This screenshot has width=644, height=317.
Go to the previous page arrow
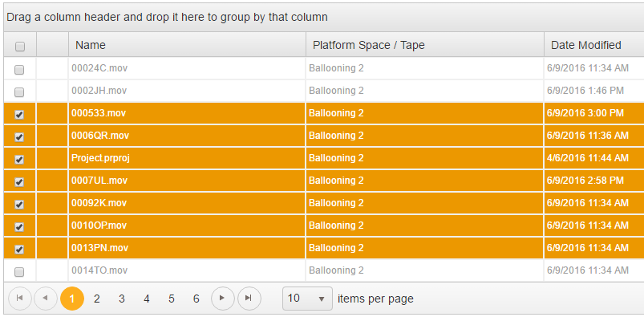click(x=46, y=299)
